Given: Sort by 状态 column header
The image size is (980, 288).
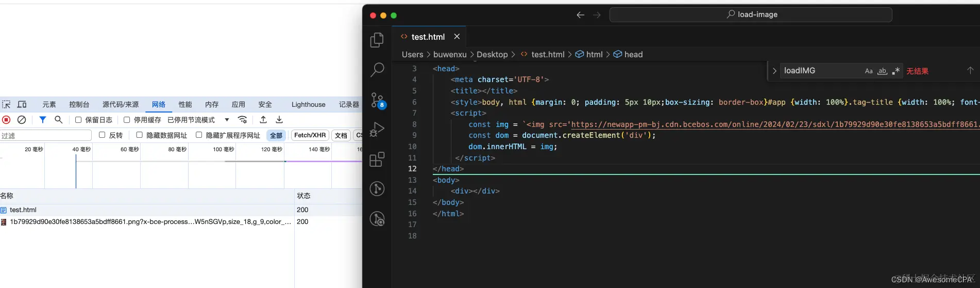Looking at the screenshot, I should [328, 196].
